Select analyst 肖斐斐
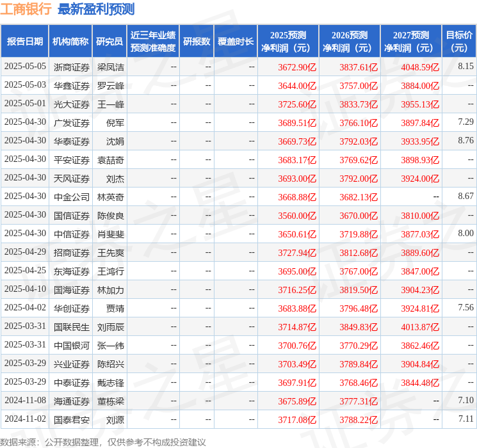 tap(111, 234)
